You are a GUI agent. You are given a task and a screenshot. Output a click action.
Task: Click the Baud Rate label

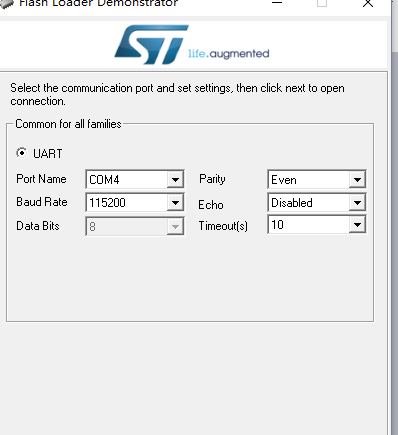click(x=42, y=202)
